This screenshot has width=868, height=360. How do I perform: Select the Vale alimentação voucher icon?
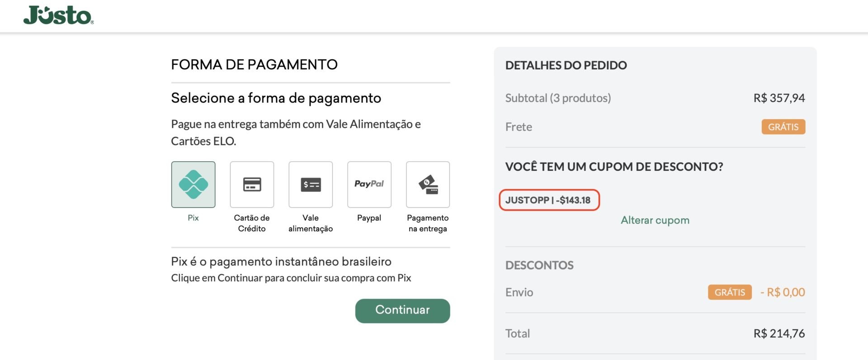pos(311,184)
